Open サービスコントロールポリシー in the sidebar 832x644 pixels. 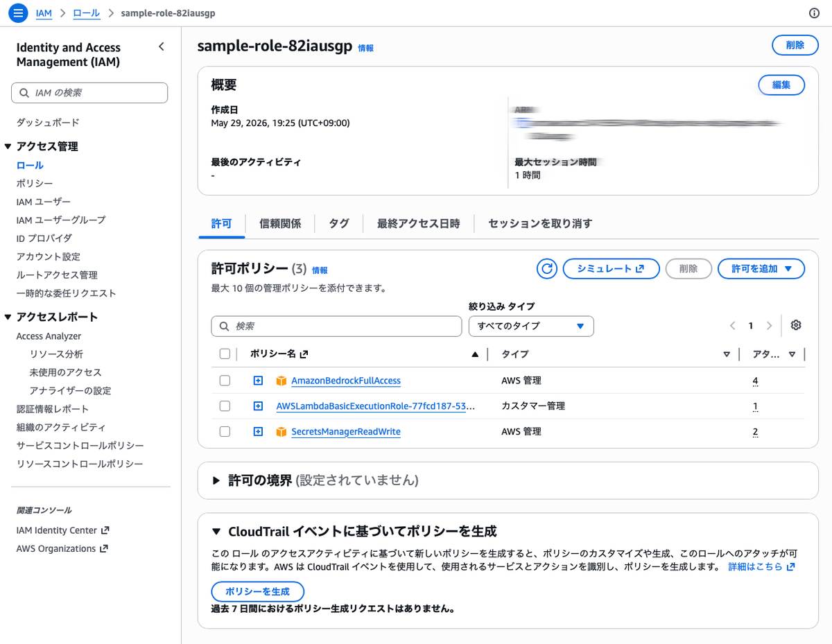pos(80,446)
